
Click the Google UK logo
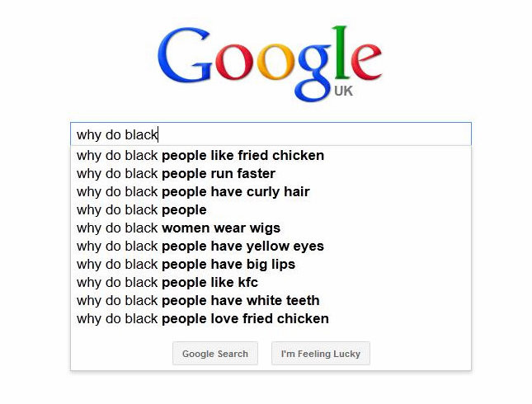270,63
